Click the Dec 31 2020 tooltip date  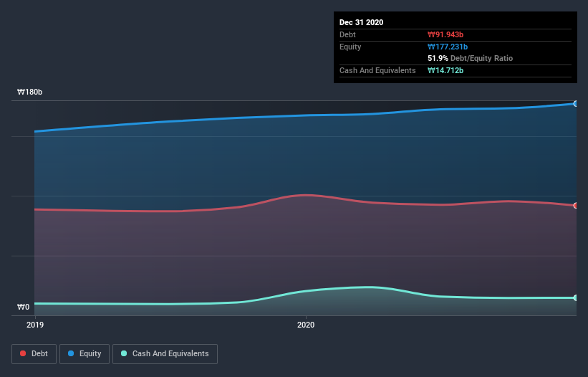tap(361, 22)
